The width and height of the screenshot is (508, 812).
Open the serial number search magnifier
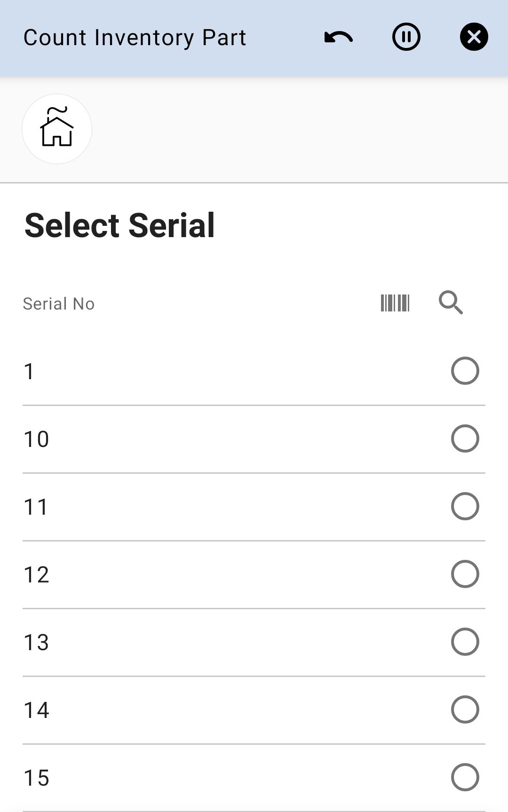(451, 303)
